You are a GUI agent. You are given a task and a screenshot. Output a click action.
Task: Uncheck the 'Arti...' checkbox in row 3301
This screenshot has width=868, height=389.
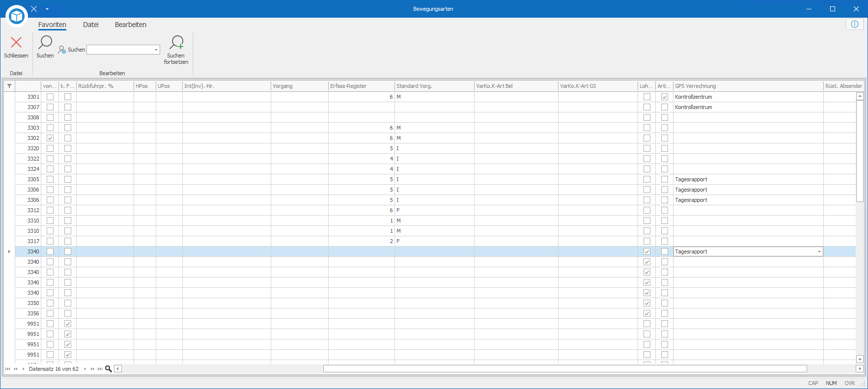665,97
